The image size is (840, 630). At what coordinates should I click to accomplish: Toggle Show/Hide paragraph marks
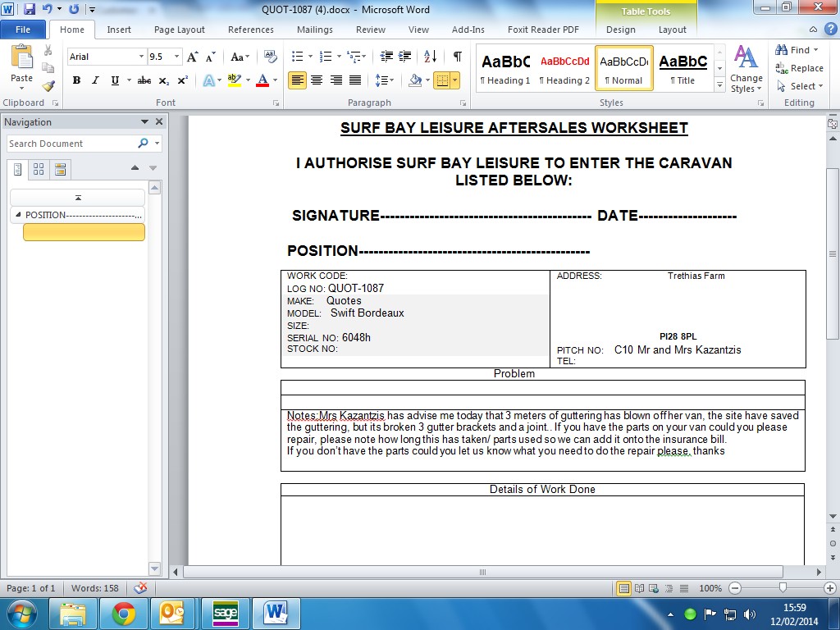(x=457, y=57)
